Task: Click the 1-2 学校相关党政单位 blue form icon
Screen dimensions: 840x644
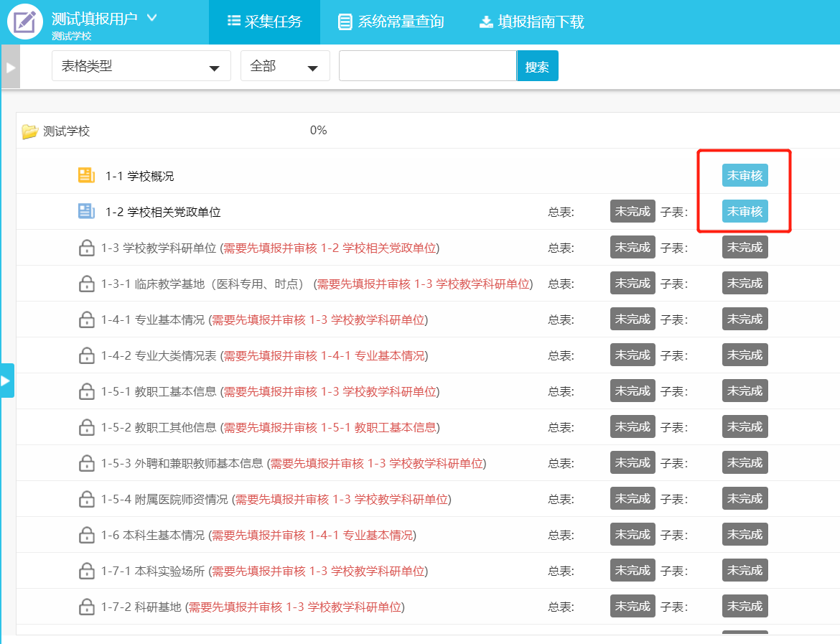Action: click(x=86, y=212)
